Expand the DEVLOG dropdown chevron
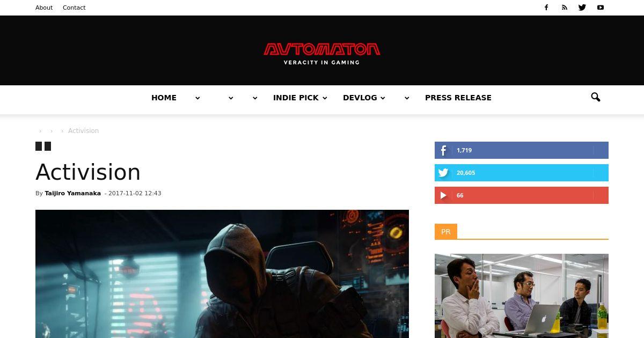The width and height of the screenshot is (644, 338). [x=383, y=98]
